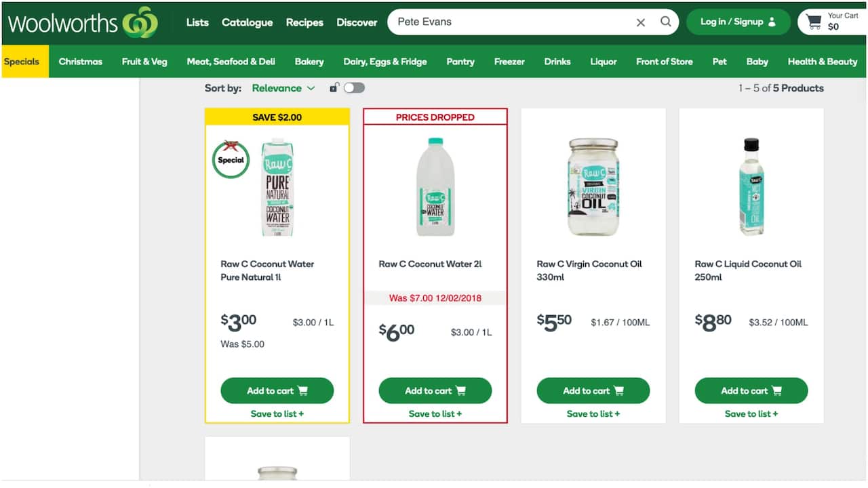Click the Pete Evans search input field

pos(509,22)
